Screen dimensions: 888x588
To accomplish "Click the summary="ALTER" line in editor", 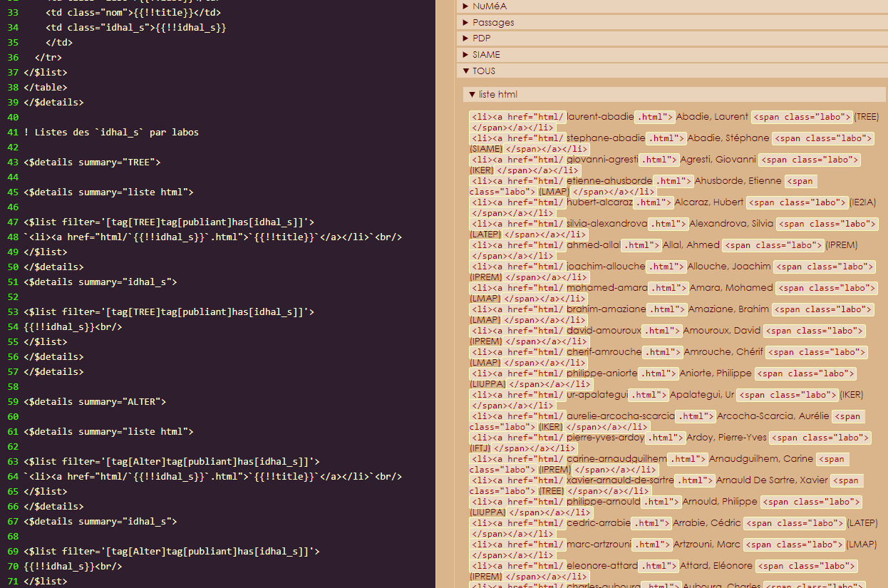I will (95, 401).
